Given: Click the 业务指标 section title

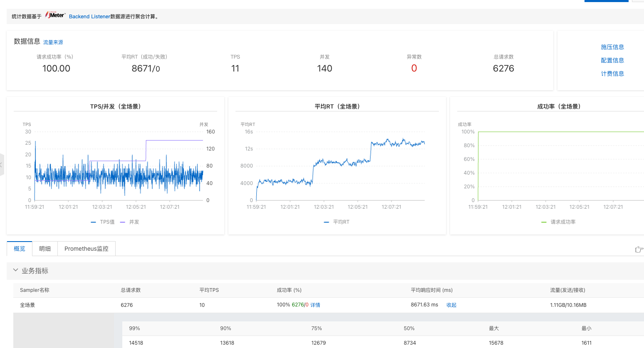Looking at the screenshot, I should [35, 271].
